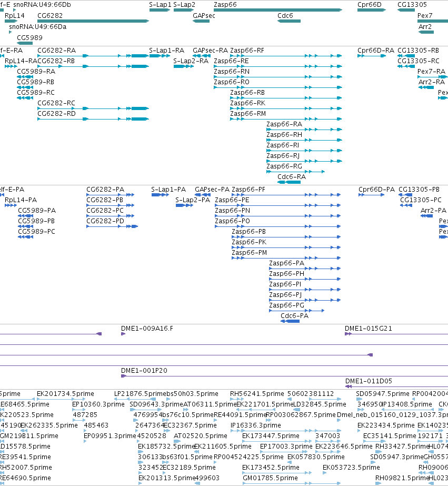
Task: Select the Cdc6 gene feature bar
Action: [289, 21]
